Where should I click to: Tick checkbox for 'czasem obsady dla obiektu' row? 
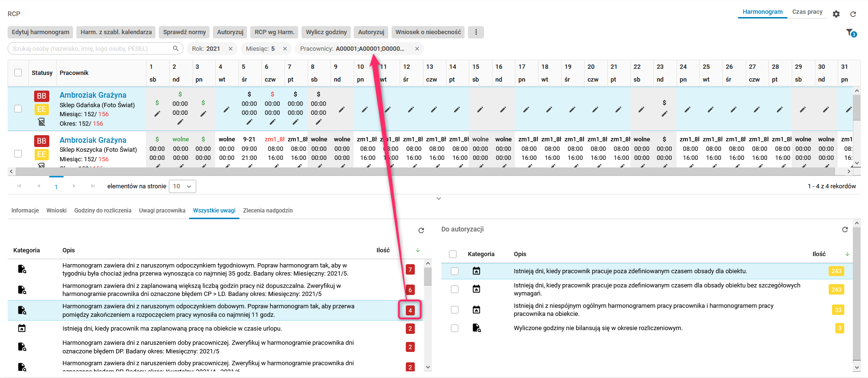pos(455,271)
